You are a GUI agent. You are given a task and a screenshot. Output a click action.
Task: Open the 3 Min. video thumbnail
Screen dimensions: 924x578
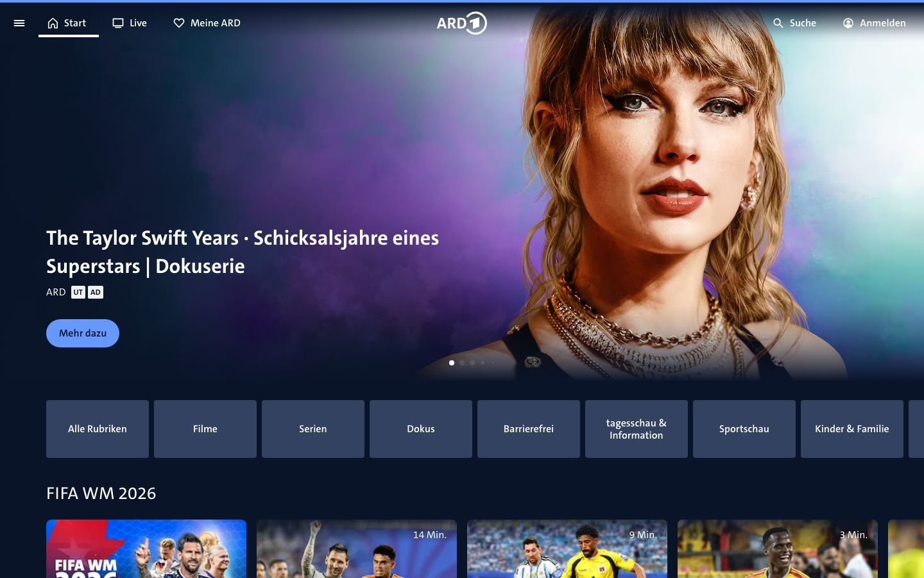[x=778, y=549]
